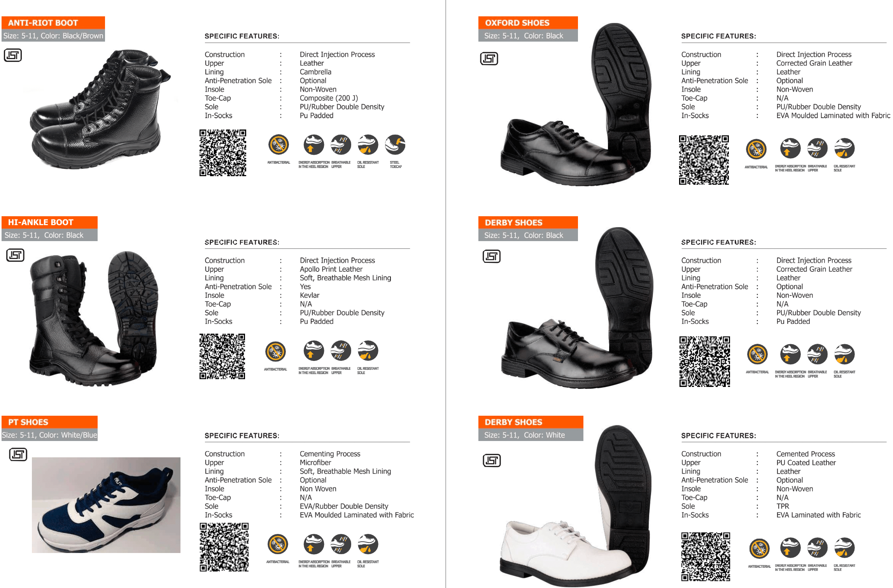
Task: Click the Energy Absorption icon for black Derby Shoes
Action: [790, 354]
